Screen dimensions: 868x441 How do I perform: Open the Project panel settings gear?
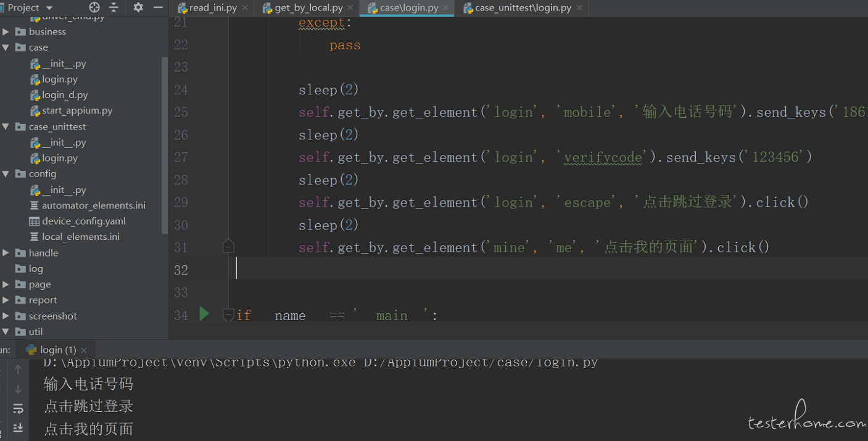(138, 7)
